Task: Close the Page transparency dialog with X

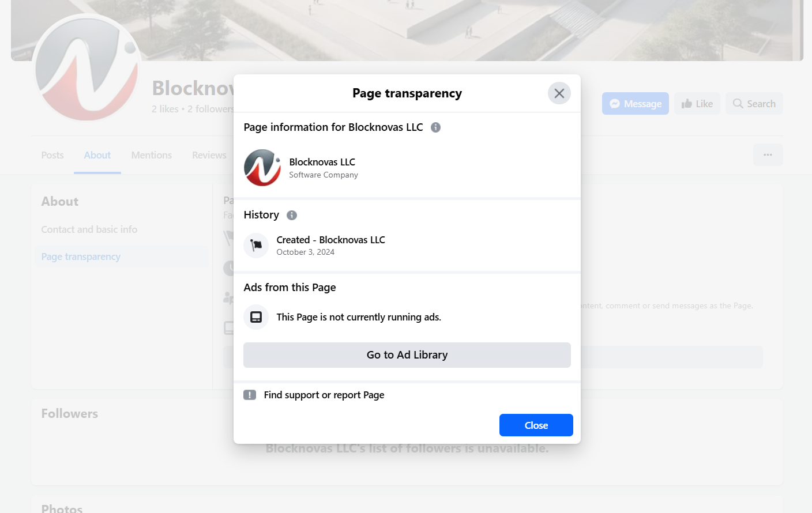Action: [559, 93]
